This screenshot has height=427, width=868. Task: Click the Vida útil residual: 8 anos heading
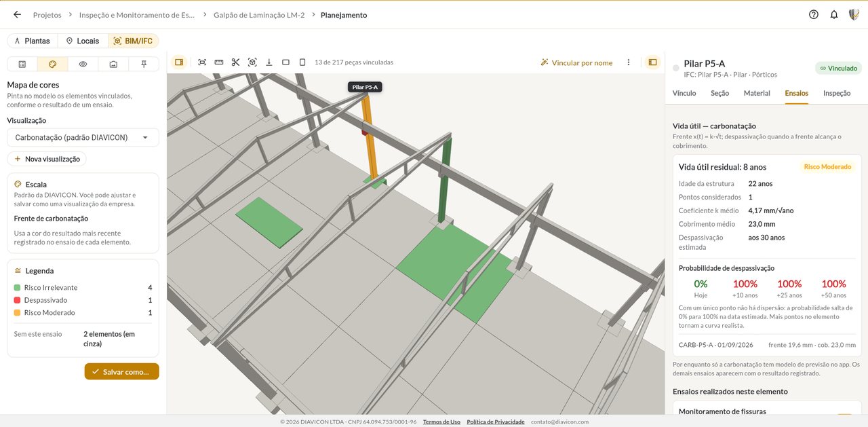pyautogui.click(x=722, y=167)
